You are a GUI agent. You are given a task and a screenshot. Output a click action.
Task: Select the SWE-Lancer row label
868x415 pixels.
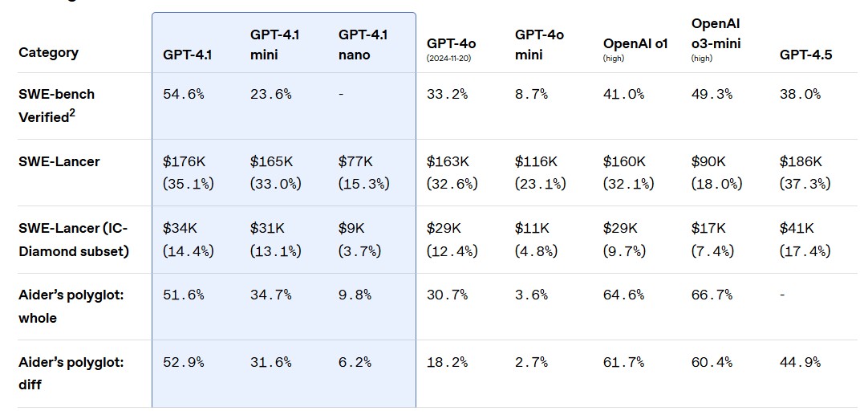(59, 161)
